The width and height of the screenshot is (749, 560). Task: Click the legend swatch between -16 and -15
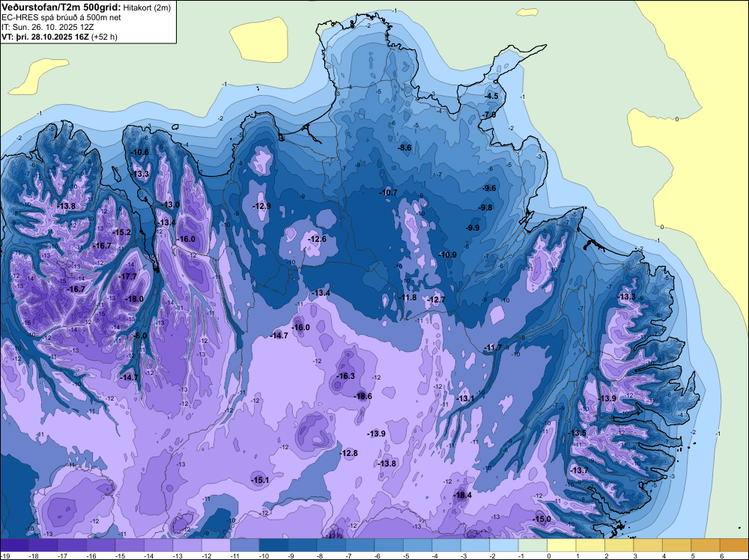[x=101, y=545]
